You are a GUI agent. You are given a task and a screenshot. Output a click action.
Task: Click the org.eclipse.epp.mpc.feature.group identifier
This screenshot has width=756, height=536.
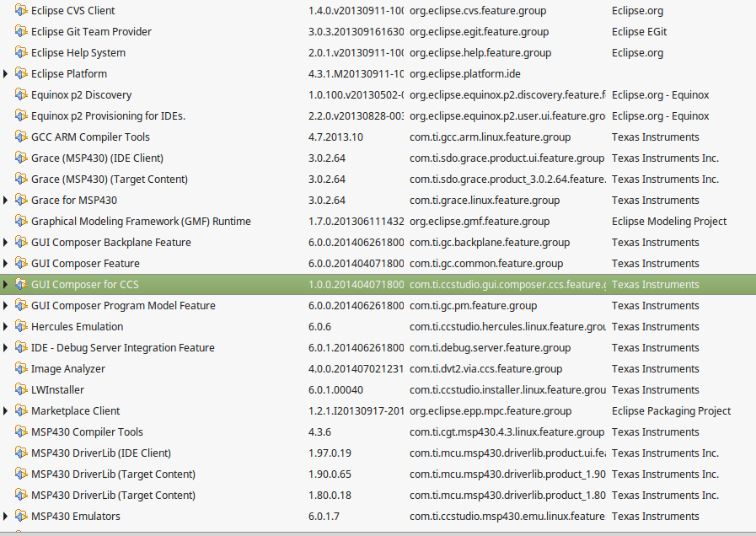click(x=491, y=410)
